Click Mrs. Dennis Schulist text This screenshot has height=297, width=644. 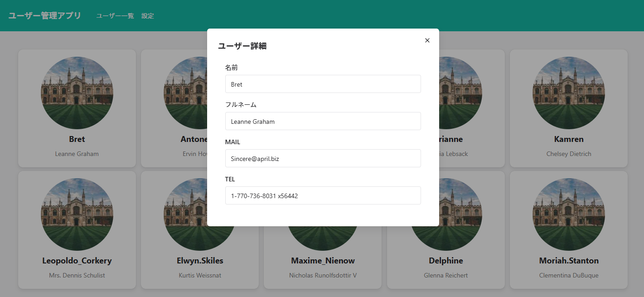(77, 275)
